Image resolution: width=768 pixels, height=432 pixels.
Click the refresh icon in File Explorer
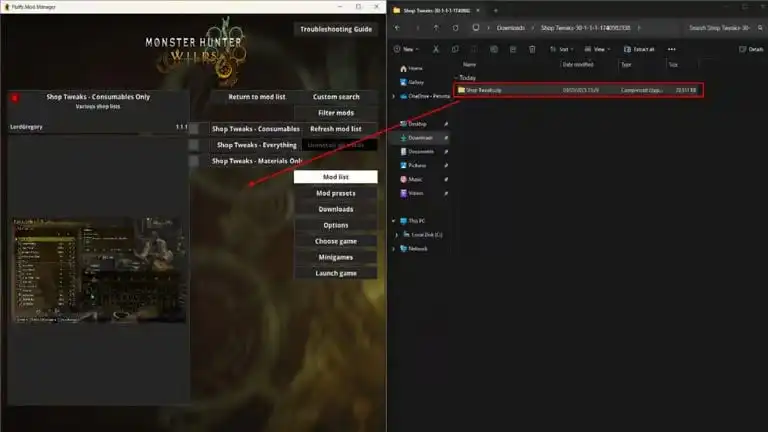(456, 28)
